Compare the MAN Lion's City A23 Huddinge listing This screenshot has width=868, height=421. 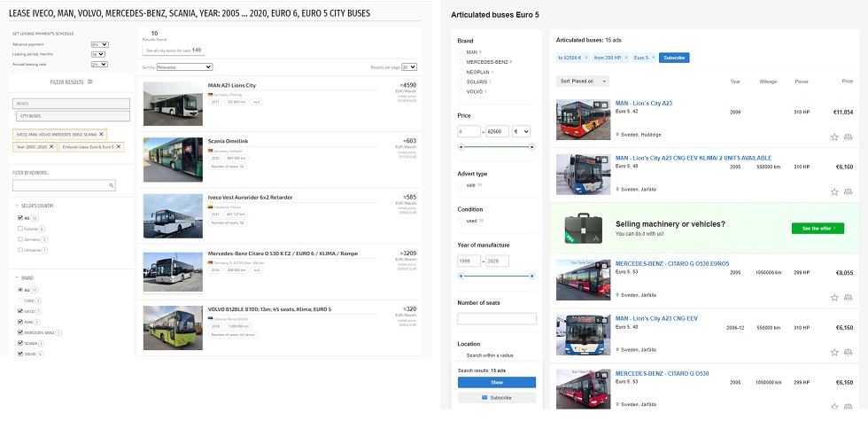pos(849,136)
